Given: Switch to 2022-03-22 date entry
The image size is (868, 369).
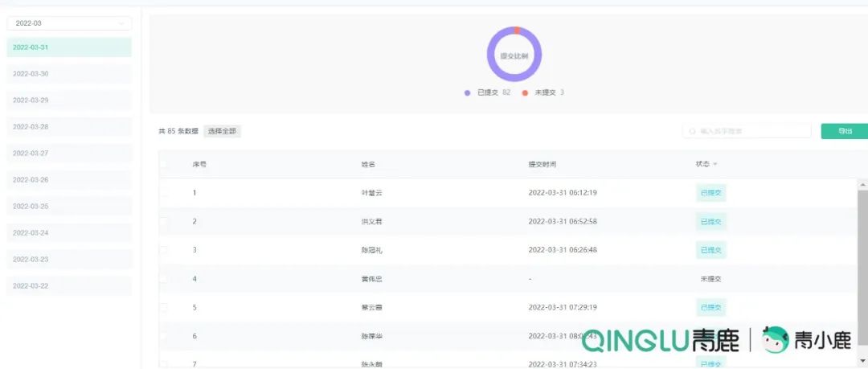Looking at the screenshot, I should coord(68,286).
